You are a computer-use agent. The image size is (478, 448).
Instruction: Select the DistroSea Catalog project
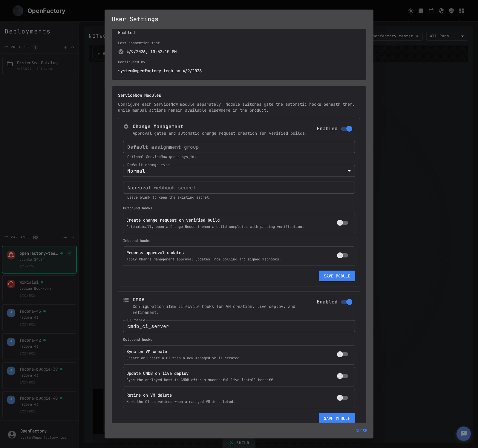click(x=39, y=65)
